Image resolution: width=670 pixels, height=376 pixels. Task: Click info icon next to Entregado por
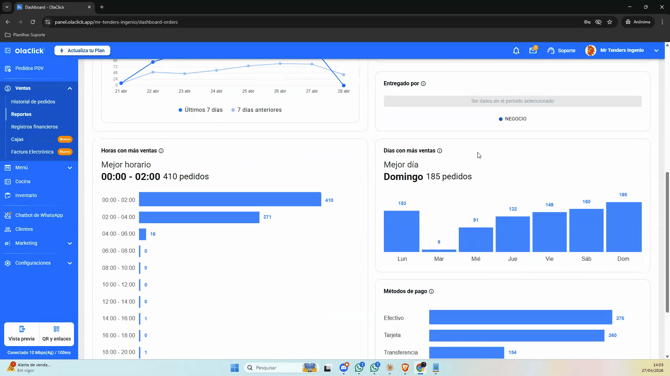pos(423,84)
